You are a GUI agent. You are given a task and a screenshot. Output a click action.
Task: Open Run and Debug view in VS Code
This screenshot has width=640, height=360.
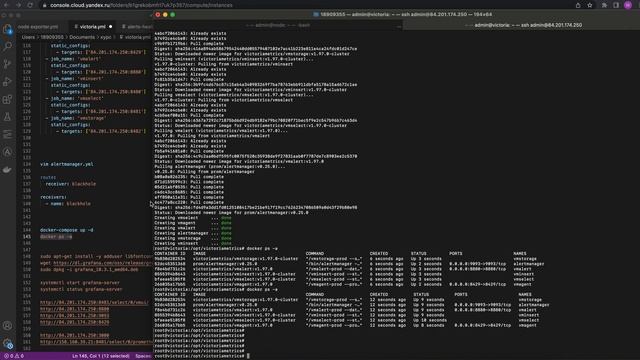(7, 82)
